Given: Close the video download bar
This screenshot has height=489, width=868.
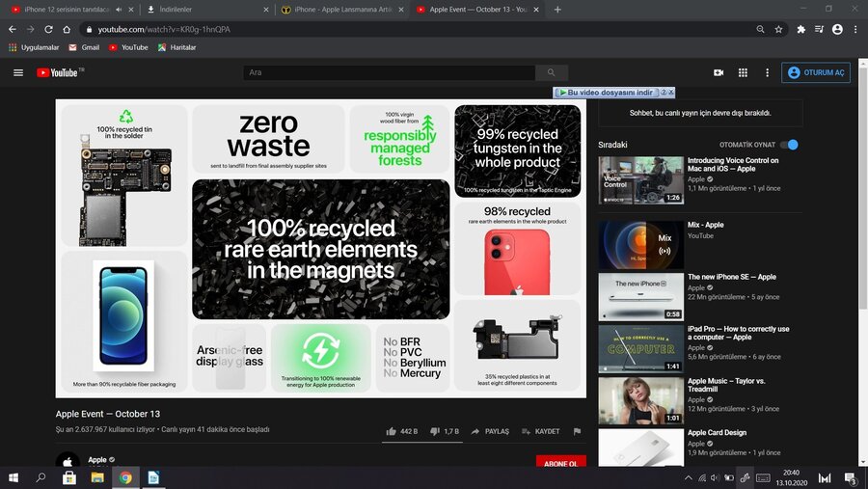Looking at the screenshot, I should coord(671,93).
